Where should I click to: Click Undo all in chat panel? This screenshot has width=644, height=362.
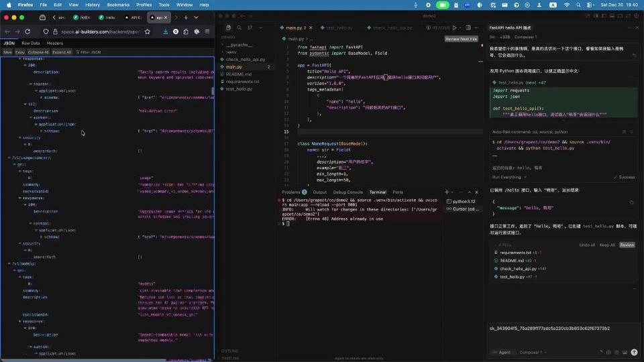[587, 245]
